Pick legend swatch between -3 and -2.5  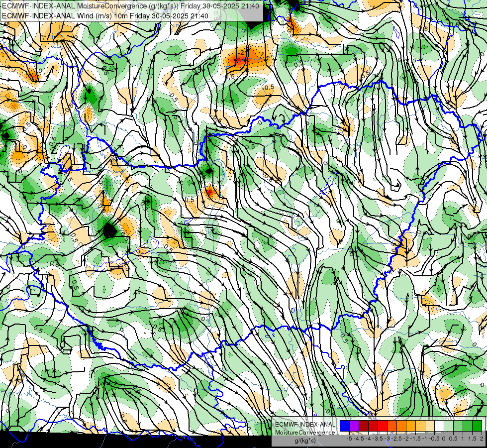click(392, 426)
